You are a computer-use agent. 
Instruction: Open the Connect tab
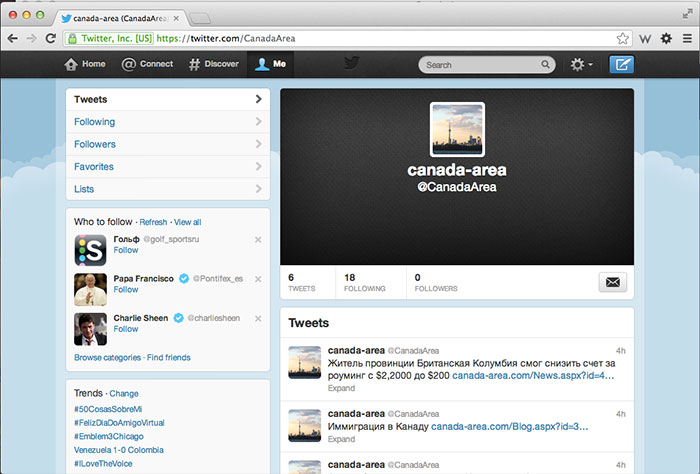click(147, 64)
